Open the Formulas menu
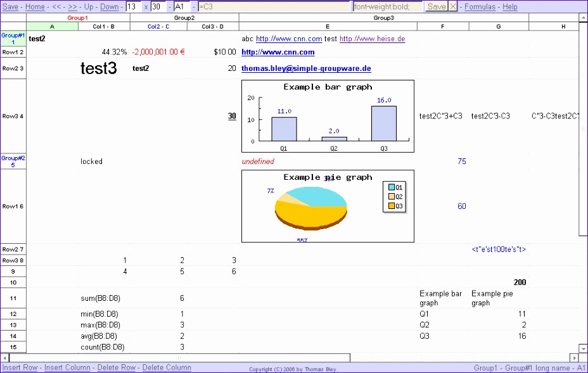Viewport: 588px width, 373px height. (480, 6)
